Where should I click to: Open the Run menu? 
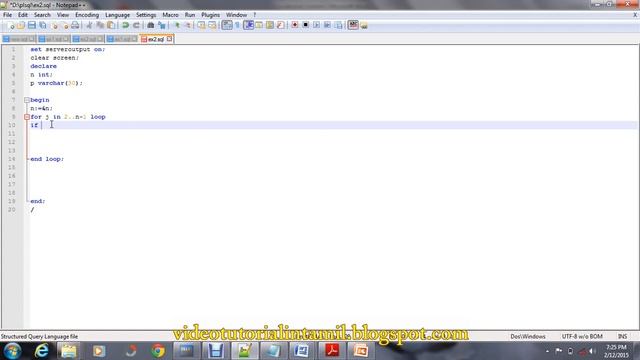pos(190,15)
